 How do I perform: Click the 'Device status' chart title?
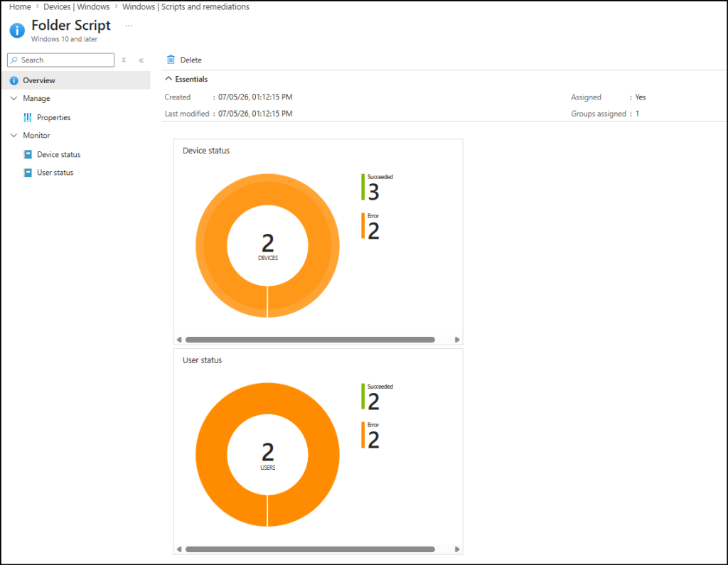pyautogui.click(x=206, y=151)
